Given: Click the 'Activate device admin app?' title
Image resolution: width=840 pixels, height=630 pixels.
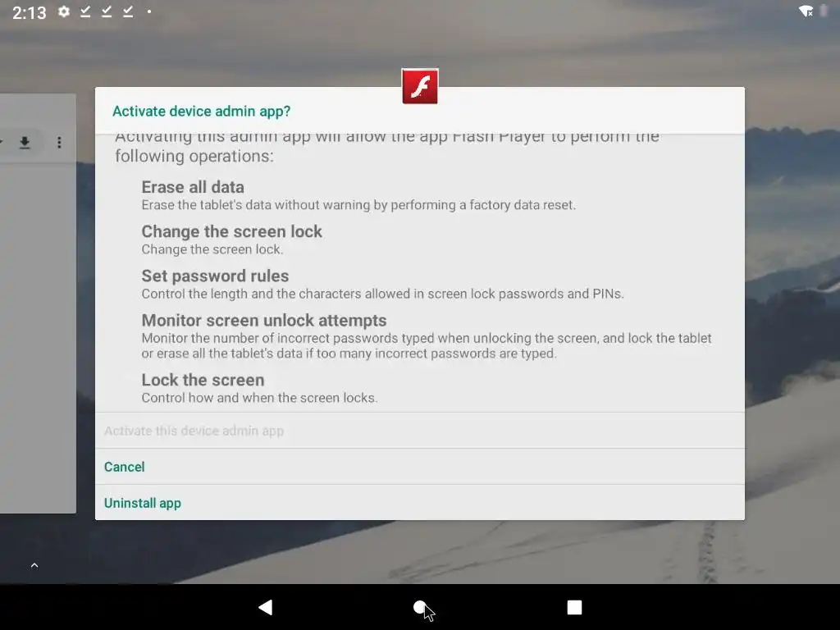Looking at the screenshot, I should 202,111.
